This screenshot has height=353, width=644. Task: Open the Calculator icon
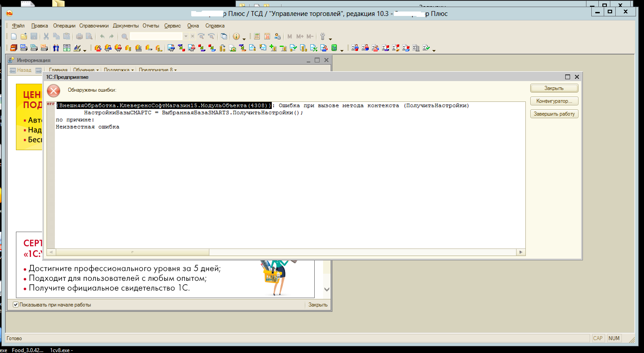click(x=257, y=36)
